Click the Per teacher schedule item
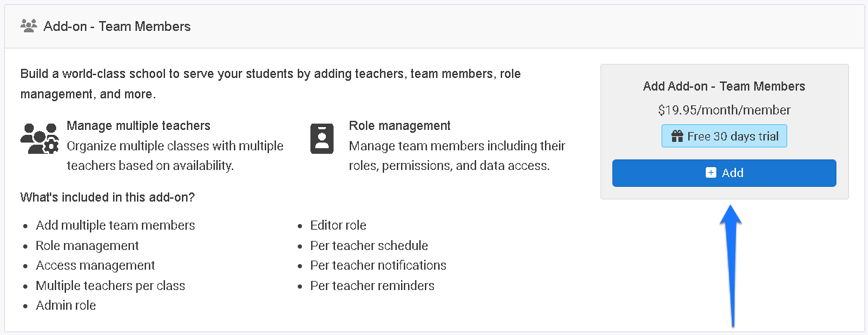The width and height of the screenshot is (868, 335). click(x=369, y=246)
